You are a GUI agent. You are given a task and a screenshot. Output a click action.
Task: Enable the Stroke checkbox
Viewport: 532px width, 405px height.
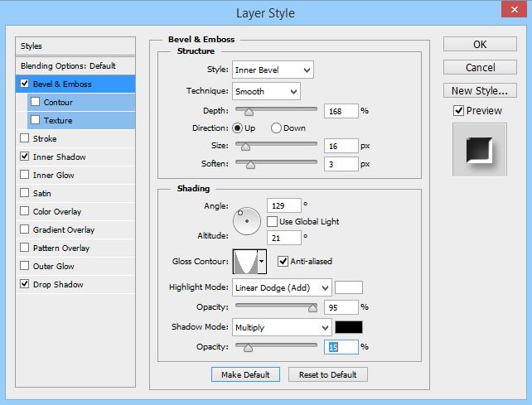coord(24,138)
